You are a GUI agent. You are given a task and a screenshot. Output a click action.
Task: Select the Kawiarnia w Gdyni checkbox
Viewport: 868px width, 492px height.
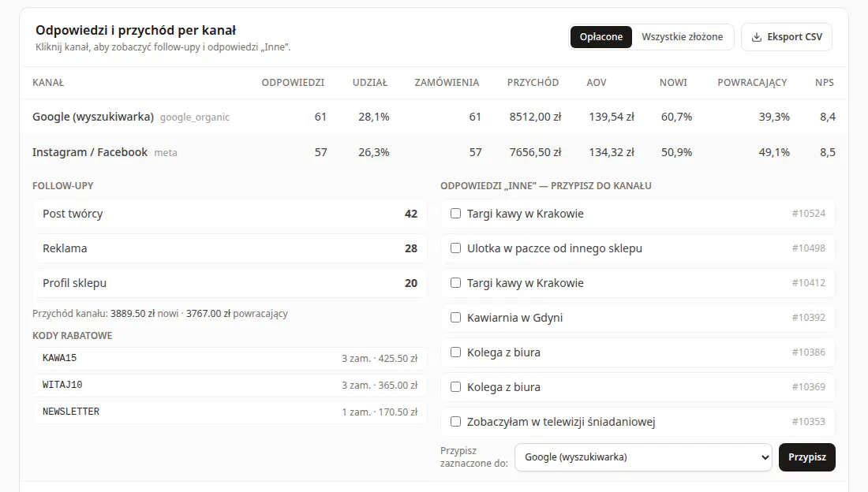455,318
